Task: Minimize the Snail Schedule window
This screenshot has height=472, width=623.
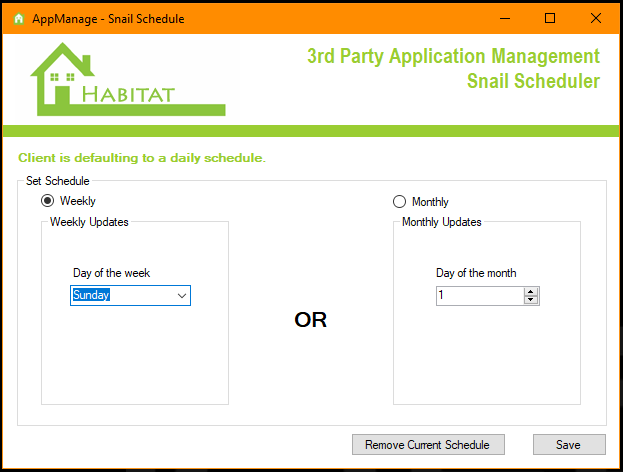Action: point(503,18)
